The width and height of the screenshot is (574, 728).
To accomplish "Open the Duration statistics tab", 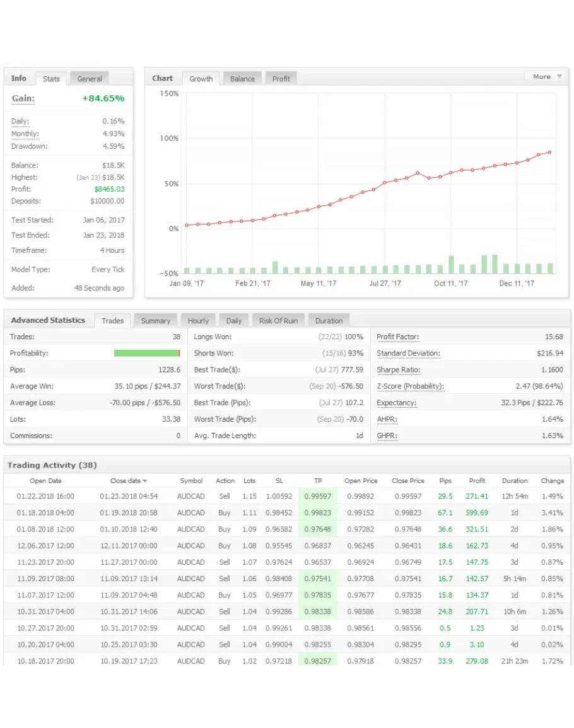I will pos(329,321).
